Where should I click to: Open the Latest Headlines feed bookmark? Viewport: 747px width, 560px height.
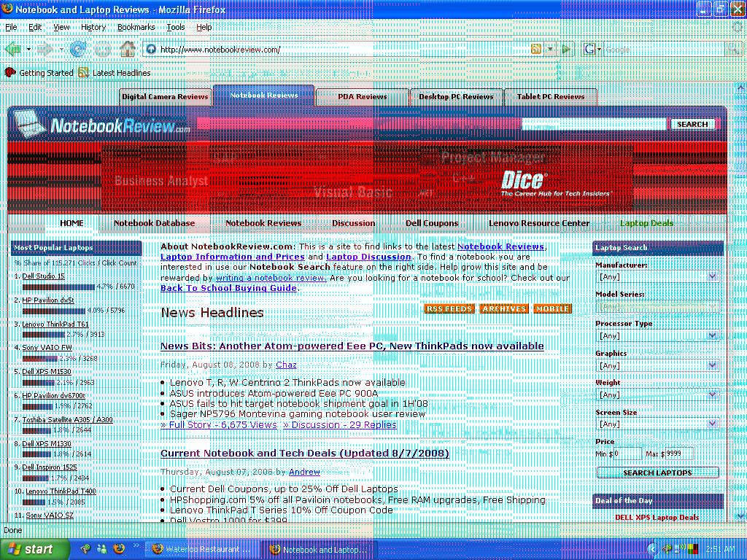tap(115, 72)
